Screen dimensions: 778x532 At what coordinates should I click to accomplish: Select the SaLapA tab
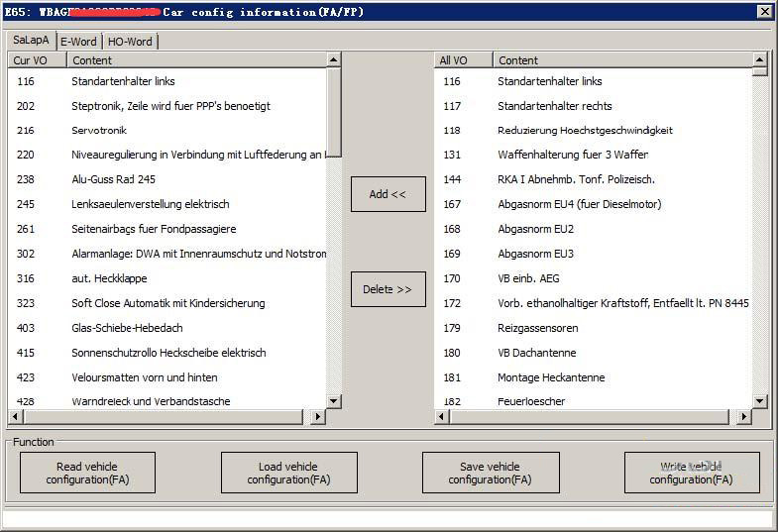pyautogui.click(x=31, y=41)
